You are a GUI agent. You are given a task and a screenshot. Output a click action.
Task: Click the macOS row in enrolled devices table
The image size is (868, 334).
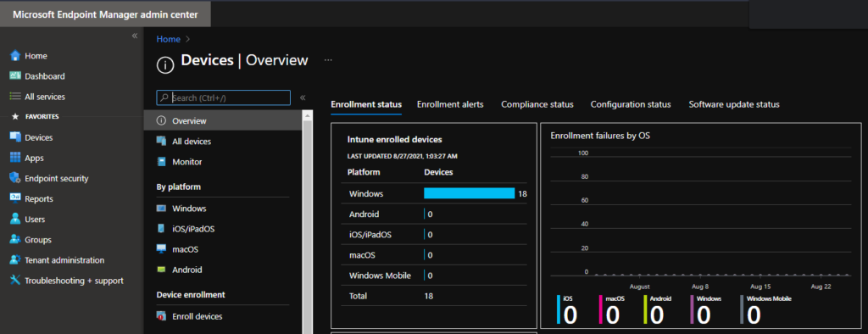434,255
